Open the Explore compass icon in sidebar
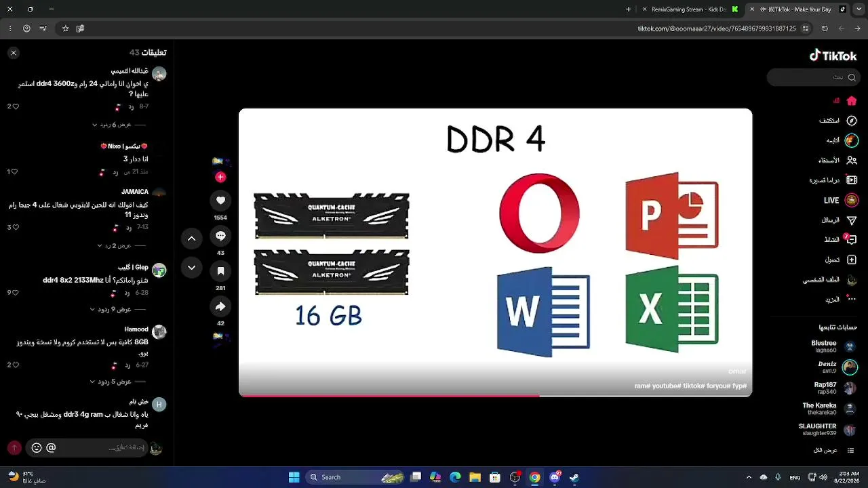 (852, 120)
